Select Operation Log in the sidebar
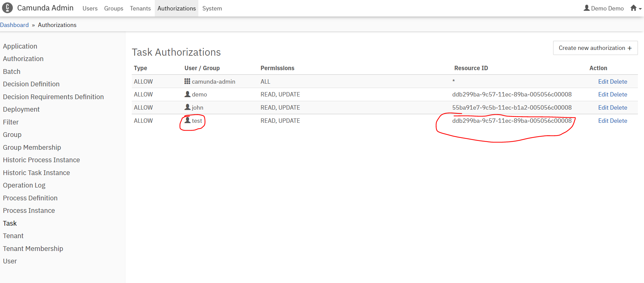Viewport: 644px width, 283px height. tap(24, 185)
